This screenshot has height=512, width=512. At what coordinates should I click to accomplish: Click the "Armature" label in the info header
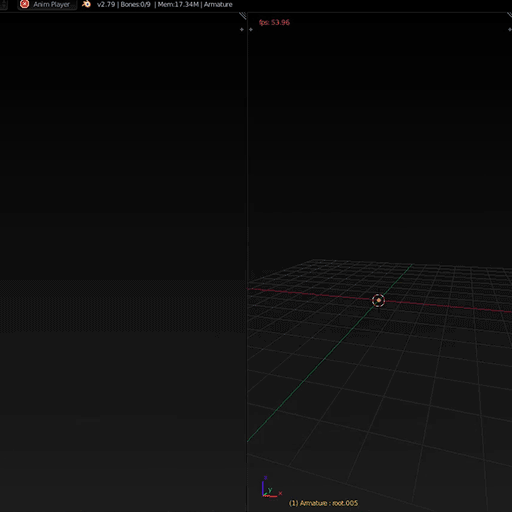tap(218, 5)
